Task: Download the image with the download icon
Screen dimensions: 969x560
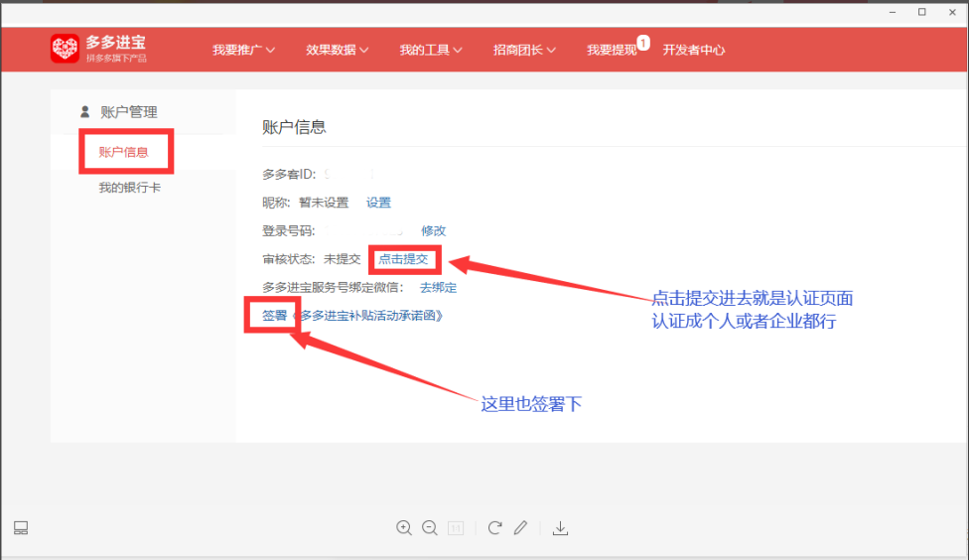Action: pos(561,528)
